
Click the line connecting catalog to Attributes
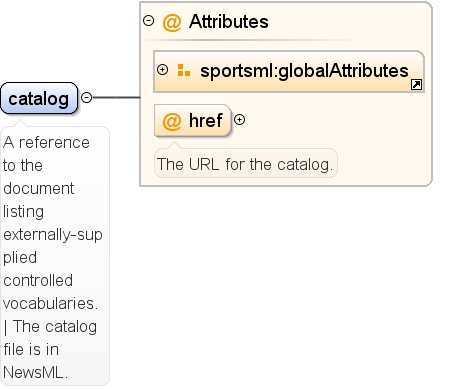[x=116, y=97]
